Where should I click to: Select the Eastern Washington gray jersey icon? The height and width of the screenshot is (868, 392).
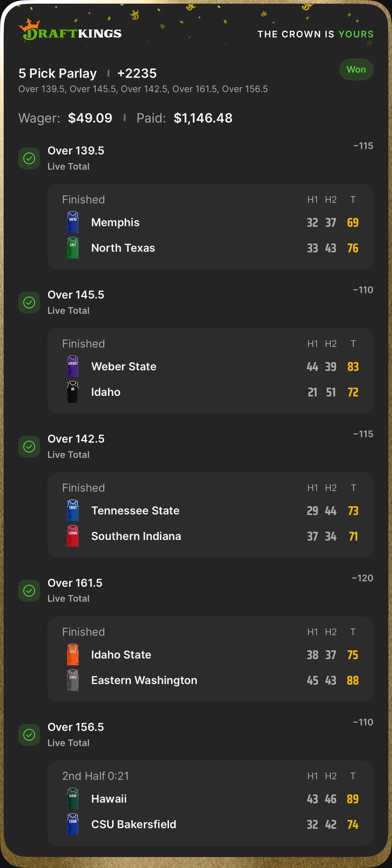[73, 680]
